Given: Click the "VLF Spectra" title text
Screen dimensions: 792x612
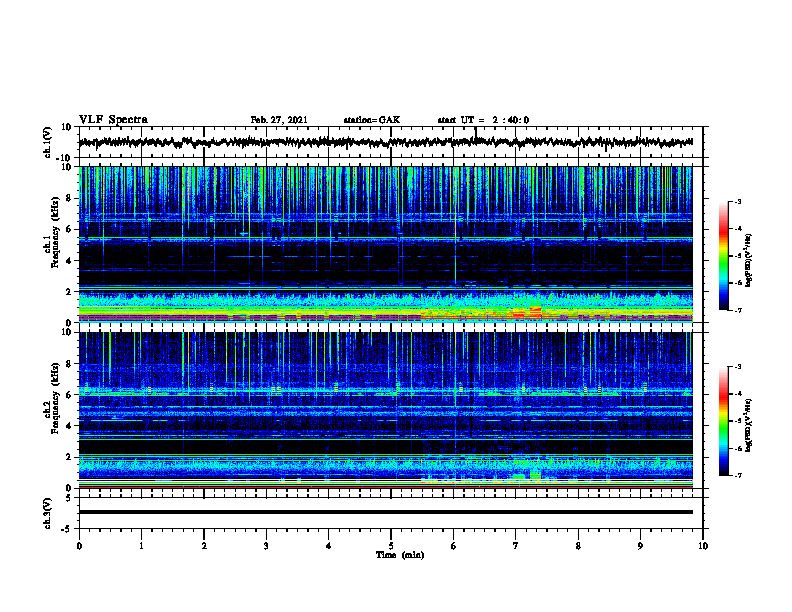Looking at the screenshot, I should (x=113, y=120).
